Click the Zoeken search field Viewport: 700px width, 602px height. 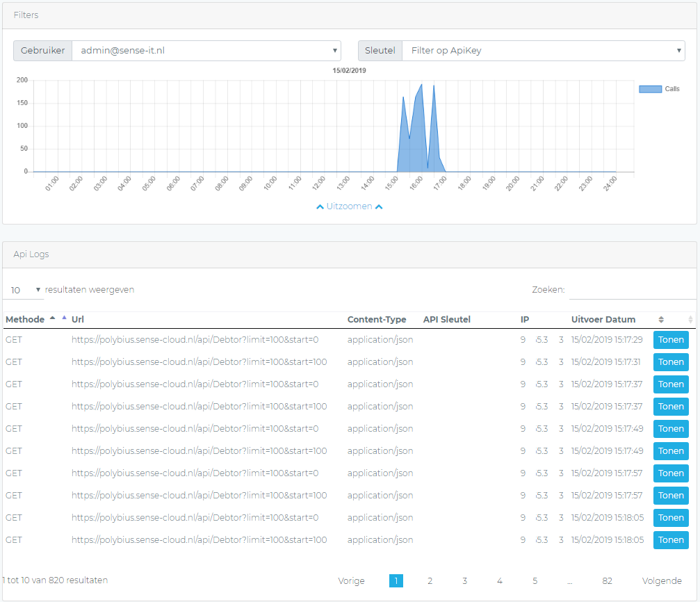632,290
